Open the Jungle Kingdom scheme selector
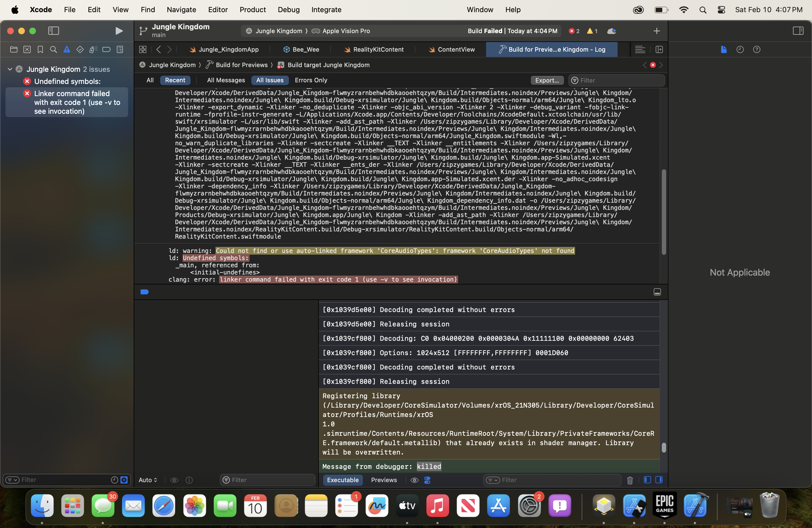The image size is (812, 528). click(x=278, y=31)
